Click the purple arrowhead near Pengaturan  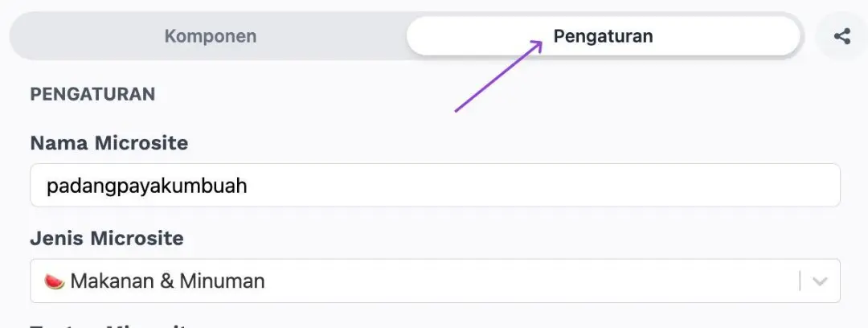point(537,45)
